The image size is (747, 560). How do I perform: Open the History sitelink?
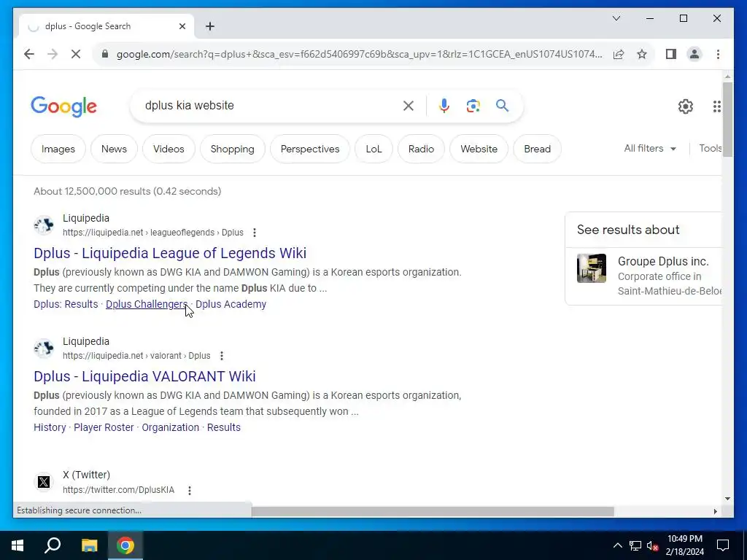[50, 427]
